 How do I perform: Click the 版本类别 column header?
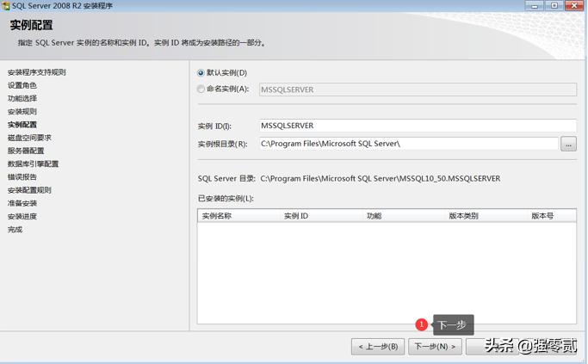(x=463, y=216)
